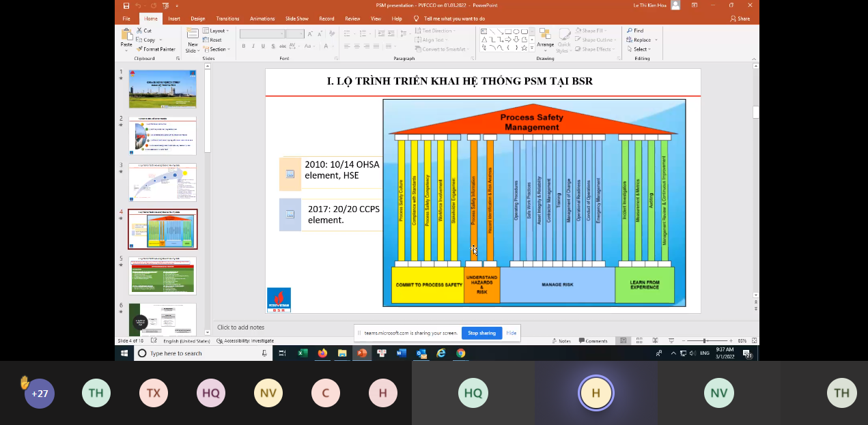Click Accessibility: Investigate status icon
The height and width of the screenshot is (425, 868).
click(x=219, y=340)
